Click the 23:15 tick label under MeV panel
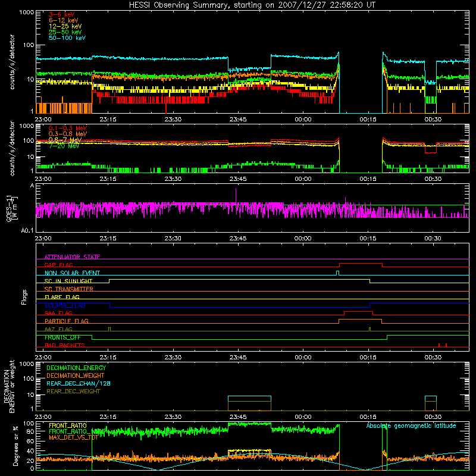 point(108,179)
